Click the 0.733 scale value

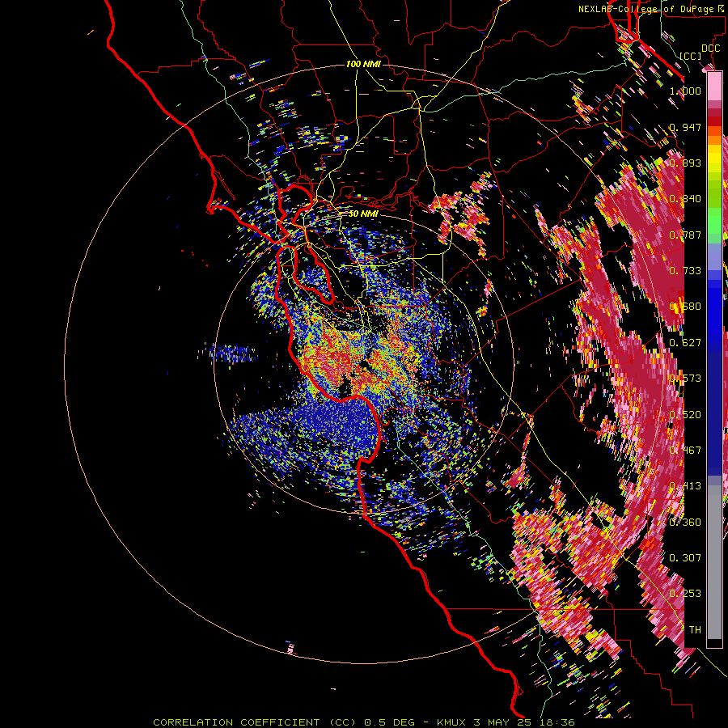tap(685, 271)
